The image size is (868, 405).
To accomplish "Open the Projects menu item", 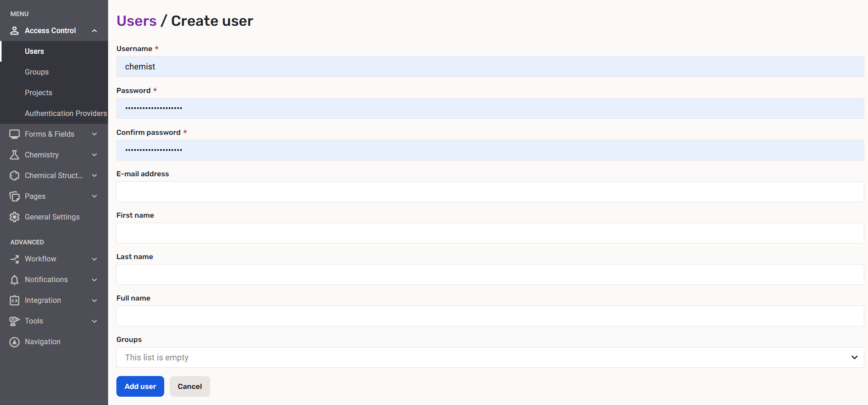I will point(38,93).
